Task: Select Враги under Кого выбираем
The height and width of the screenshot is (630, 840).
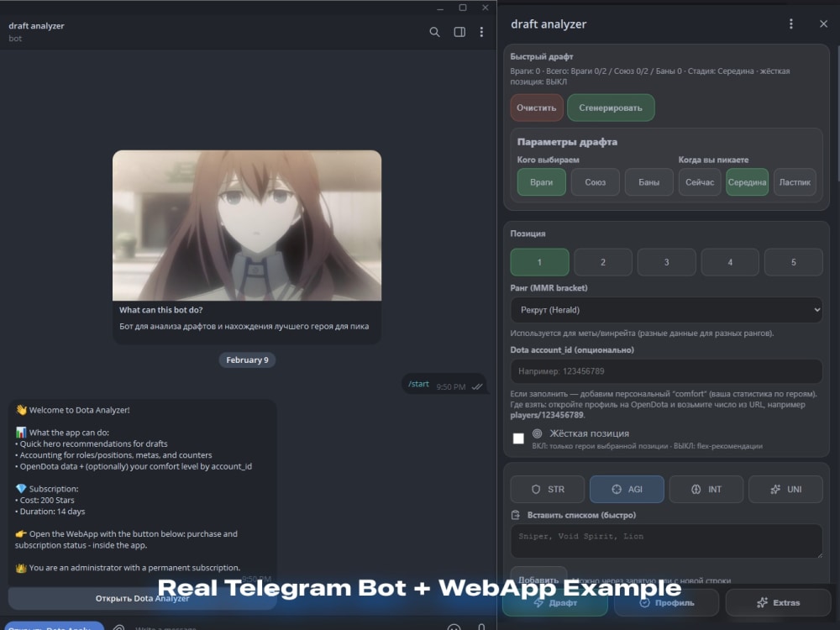Action: click(x=541, y=182)
